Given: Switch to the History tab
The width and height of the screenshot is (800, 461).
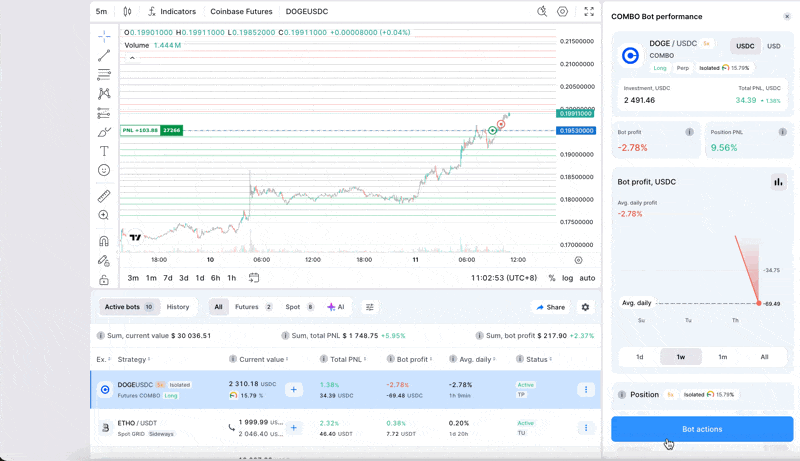Looking at the screenshot, I should [x=178, y=307].
